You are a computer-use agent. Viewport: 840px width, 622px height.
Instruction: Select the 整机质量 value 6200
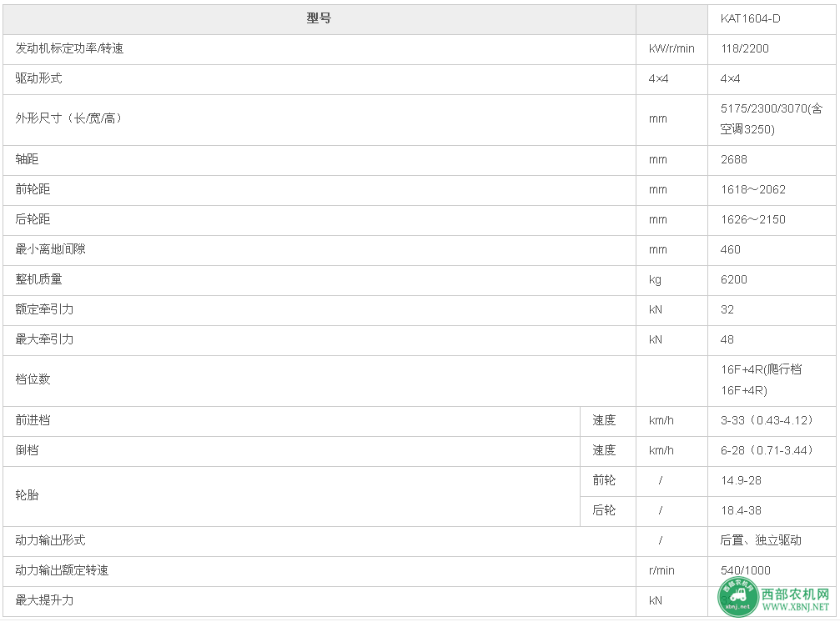tap(733, 279)
